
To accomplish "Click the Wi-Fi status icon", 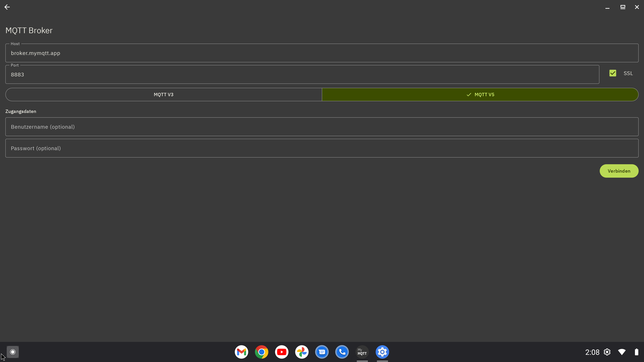I will point(622,352).
